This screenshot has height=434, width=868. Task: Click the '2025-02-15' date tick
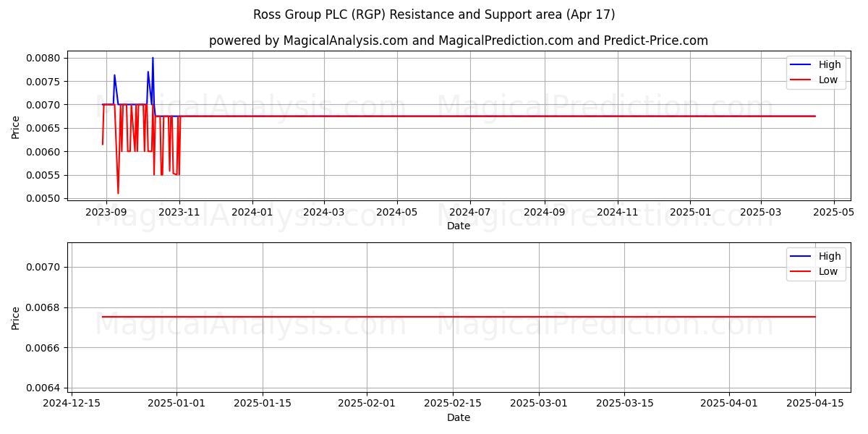click(x=453, y=404)
